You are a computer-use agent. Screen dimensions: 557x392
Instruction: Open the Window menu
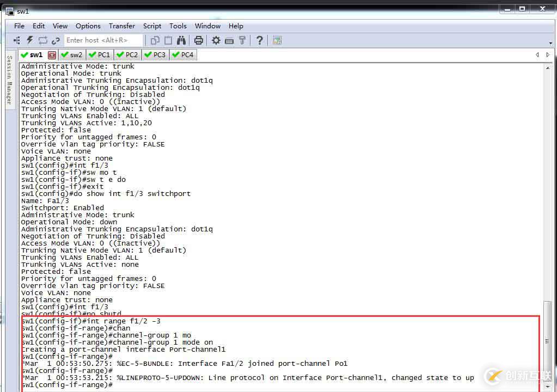[x=207, y=26]
